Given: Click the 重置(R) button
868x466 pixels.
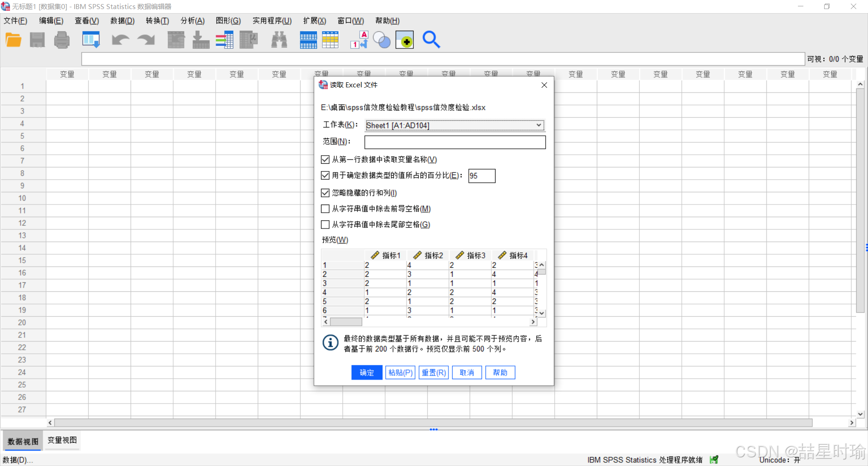Looking at the screenshot, I should click(434, 372).
